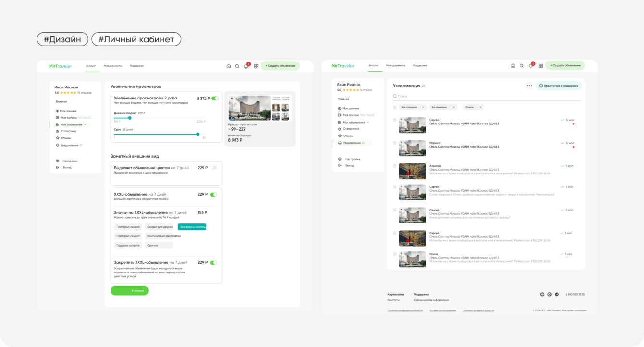Tick the select-all checkbox beside Все сообщения

(x=395, y=107)
